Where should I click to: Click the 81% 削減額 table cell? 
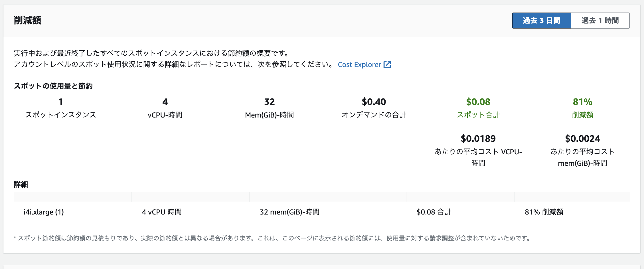(544, 212)
